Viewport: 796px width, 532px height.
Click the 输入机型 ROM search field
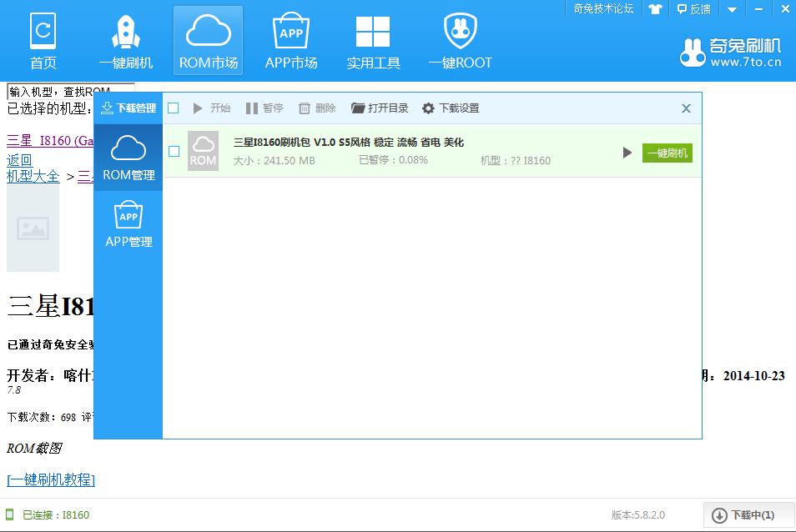pyautogui.click(x=71, y=90)
